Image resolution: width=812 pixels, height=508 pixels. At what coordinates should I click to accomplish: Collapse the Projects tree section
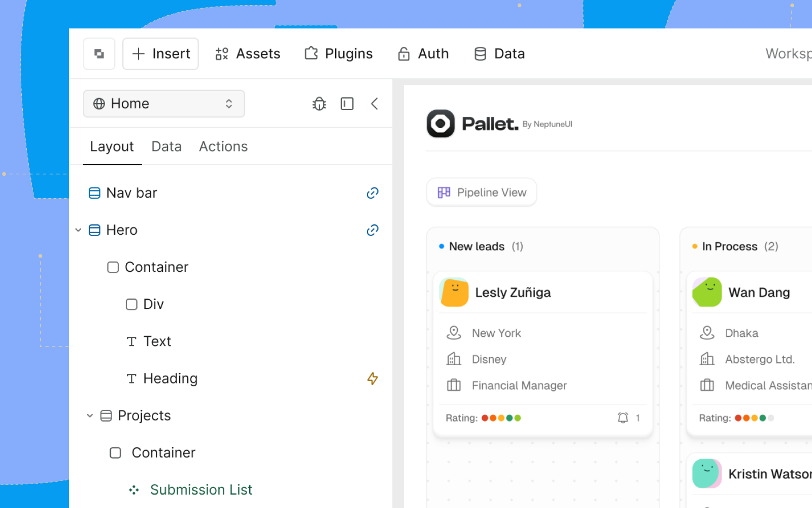pos(90,416)
